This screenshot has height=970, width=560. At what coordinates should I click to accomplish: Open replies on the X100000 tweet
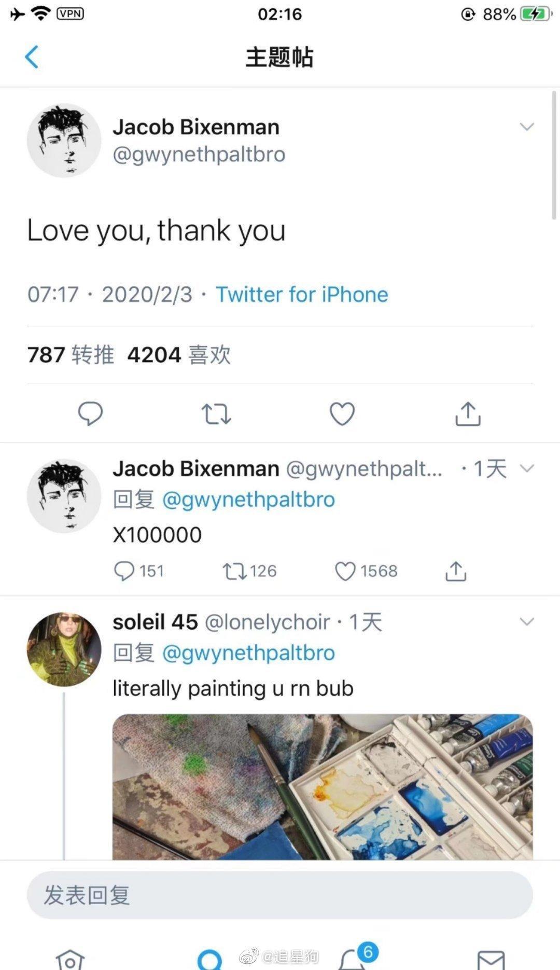click(x=124, y=571)
